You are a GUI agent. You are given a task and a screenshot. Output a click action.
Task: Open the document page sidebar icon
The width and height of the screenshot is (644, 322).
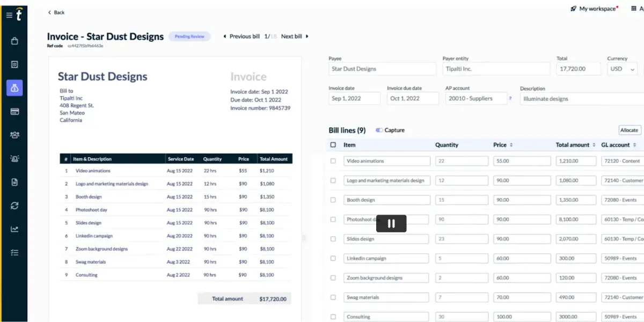[14, 182]
